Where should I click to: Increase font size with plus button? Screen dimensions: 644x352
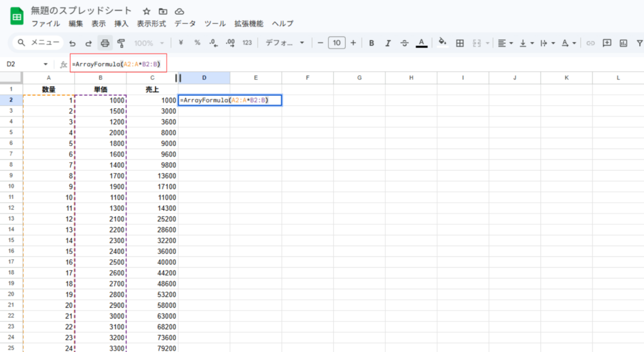353,43
